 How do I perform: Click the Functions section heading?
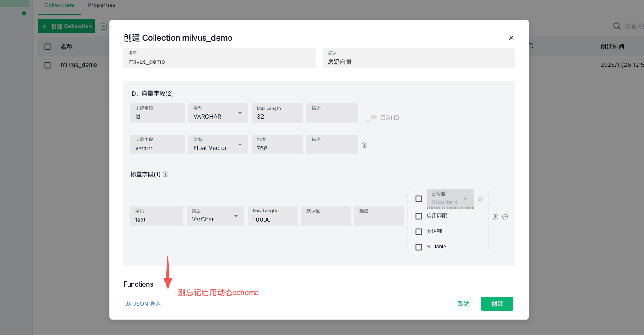click(x=138, y=284)
